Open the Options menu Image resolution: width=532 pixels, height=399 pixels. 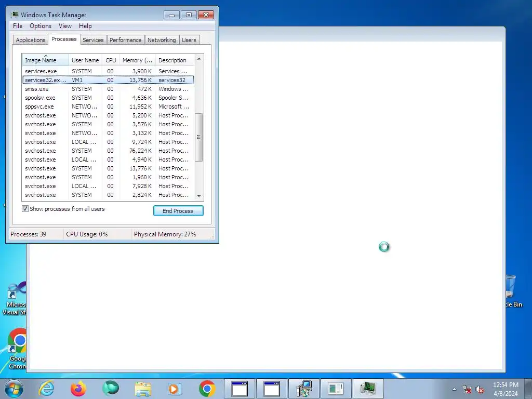[41, 26]
